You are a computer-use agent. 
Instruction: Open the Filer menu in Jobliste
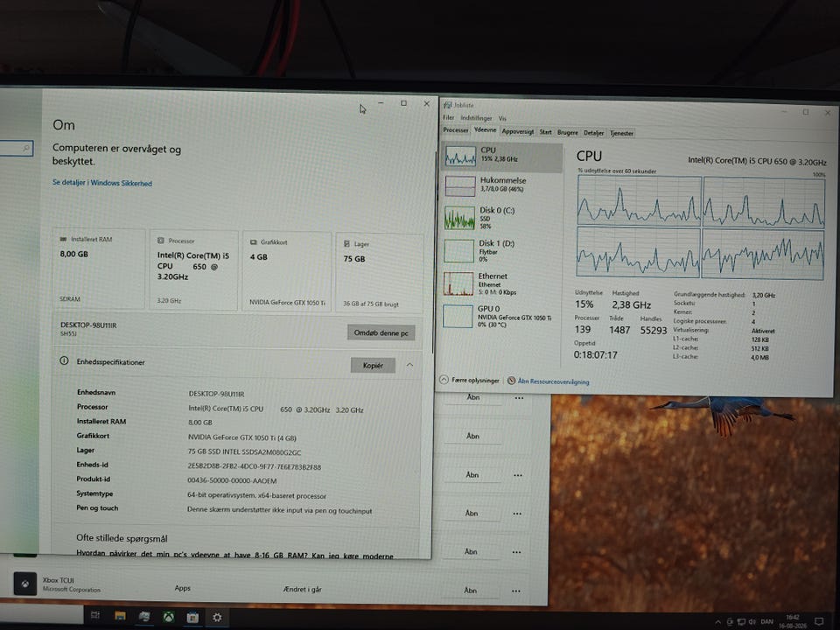point(448,117)
